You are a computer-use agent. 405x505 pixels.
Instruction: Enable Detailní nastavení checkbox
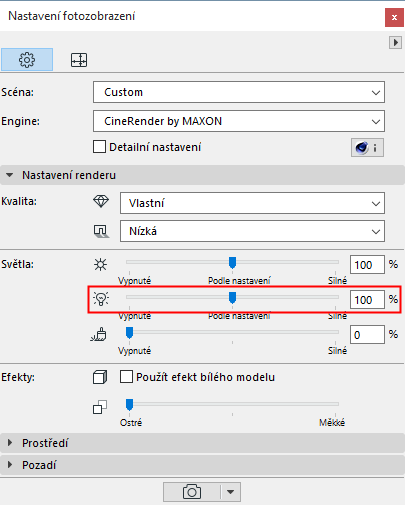click(x=99, y=147)
